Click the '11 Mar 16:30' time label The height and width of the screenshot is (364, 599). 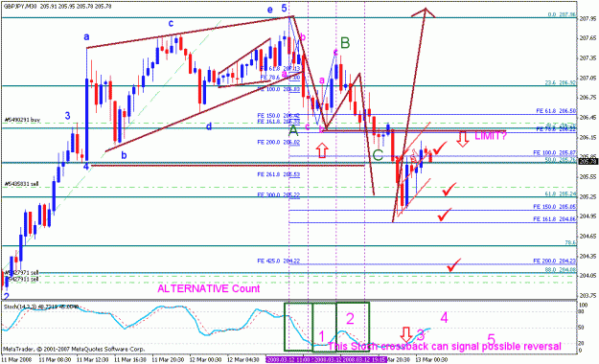pos(130,360)
